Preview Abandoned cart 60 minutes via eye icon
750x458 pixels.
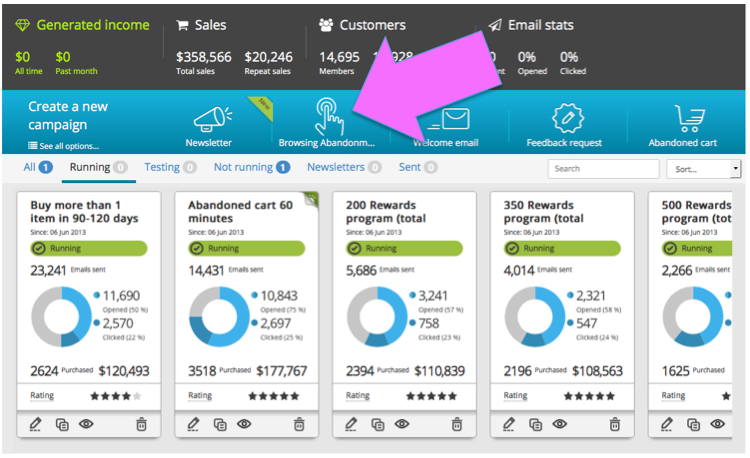[x=244, y=424]
